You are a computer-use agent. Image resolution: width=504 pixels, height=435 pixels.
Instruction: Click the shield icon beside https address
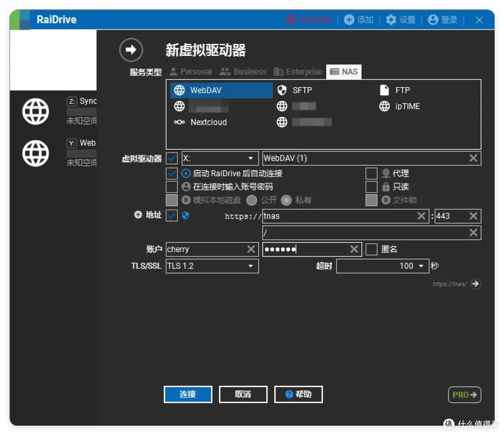(x=185, y=216)
